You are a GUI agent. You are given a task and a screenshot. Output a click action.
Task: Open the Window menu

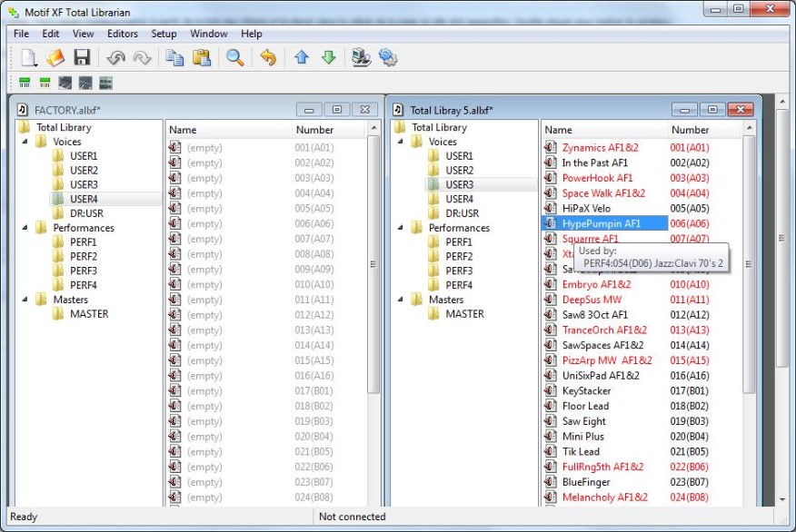(x=209, y=34)
